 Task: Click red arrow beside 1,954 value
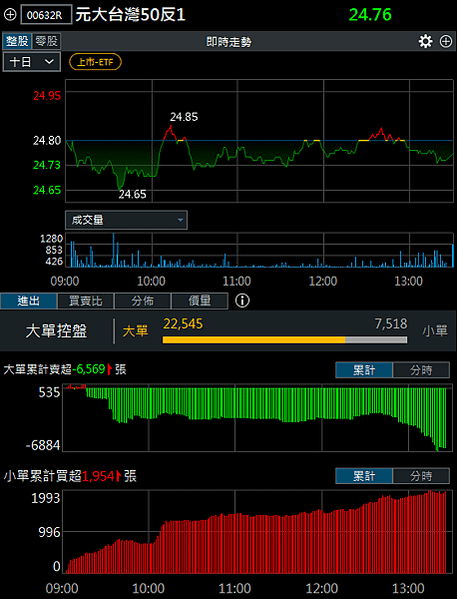[118, 476]
